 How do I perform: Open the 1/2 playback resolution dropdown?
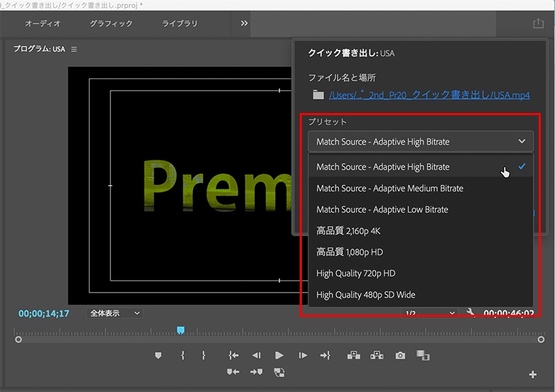(429, 313)
